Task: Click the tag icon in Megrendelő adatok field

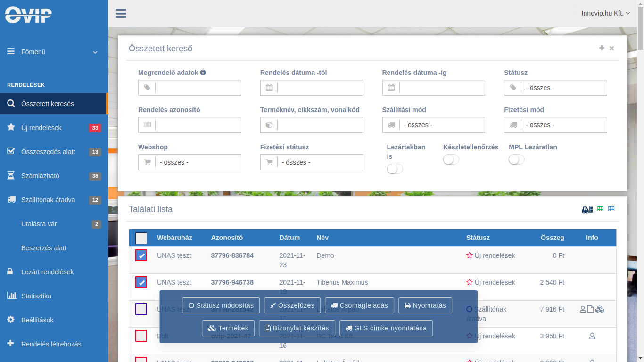Action: (147, 88)
